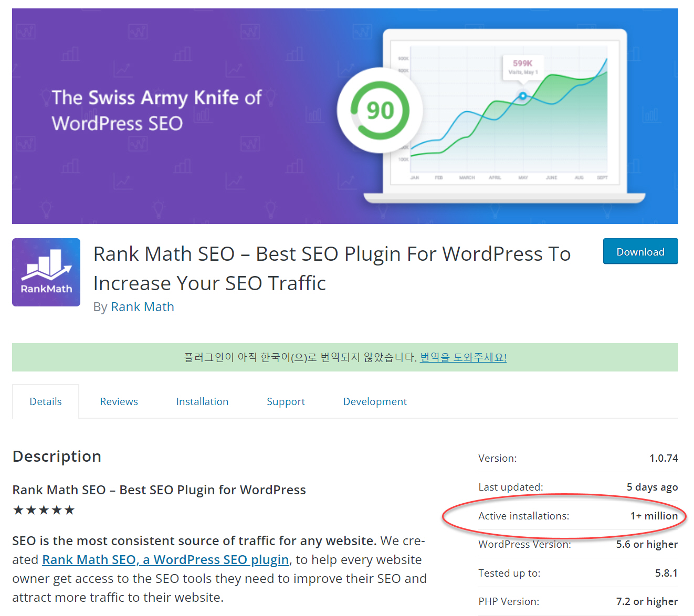Click the score 90 circle in banner
The height and width of the screenshot is (616, 694).
click(x=380, y=110)
